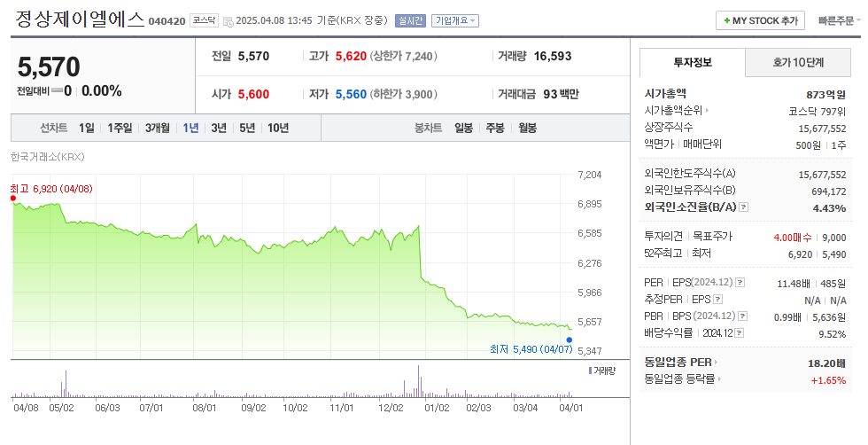Select the 5년 line chart range
Viewport: 868px width, 445px height.
(x=247, y=128)
